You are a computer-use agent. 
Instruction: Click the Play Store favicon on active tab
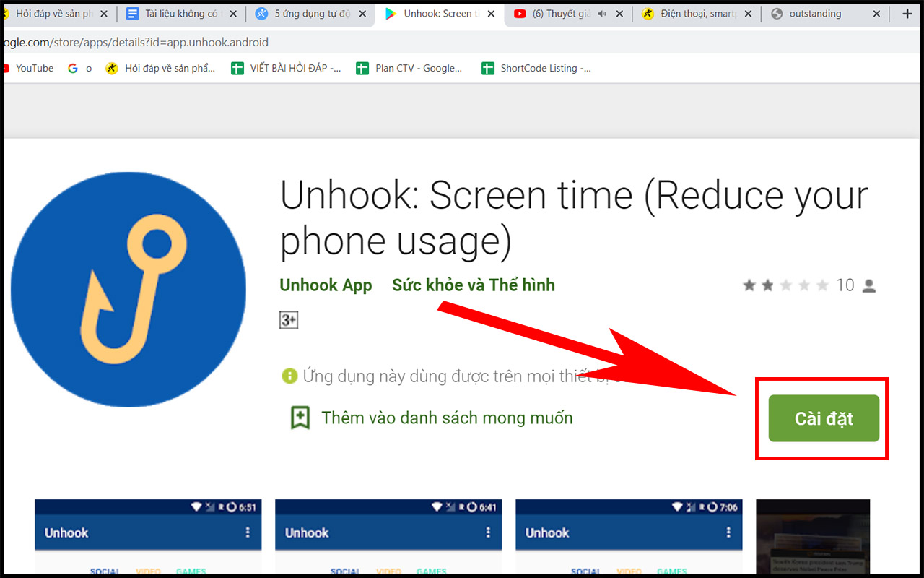pyautogui.click(x=391, y=14)
